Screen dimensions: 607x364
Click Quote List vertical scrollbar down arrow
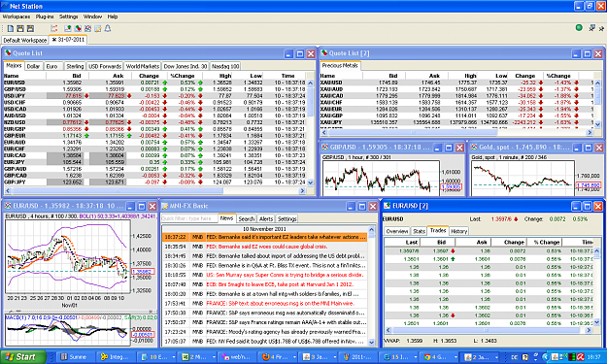[311, 182]
